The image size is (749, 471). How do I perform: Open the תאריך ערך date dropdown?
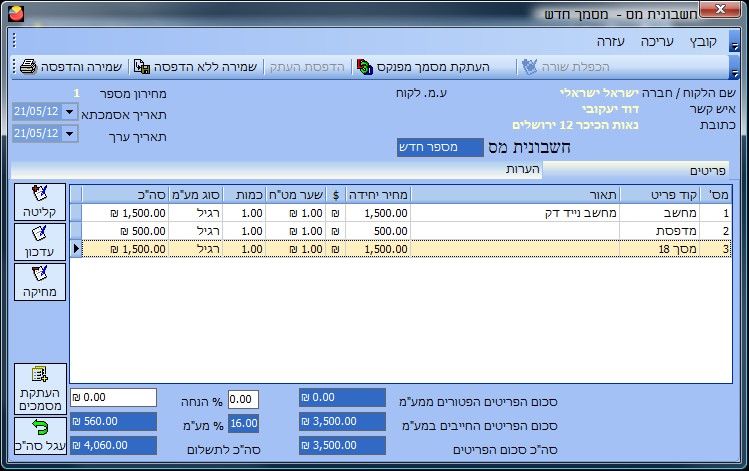[70, 134]
